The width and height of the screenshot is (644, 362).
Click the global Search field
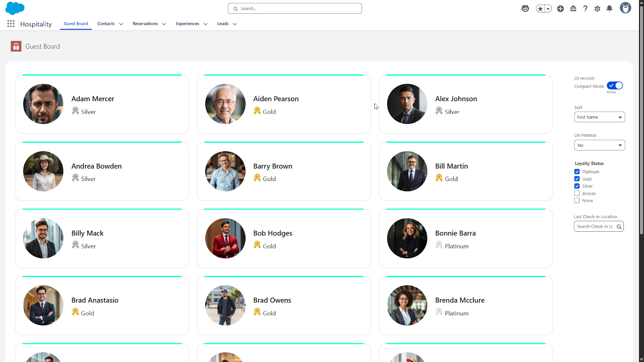click(295, 8)
